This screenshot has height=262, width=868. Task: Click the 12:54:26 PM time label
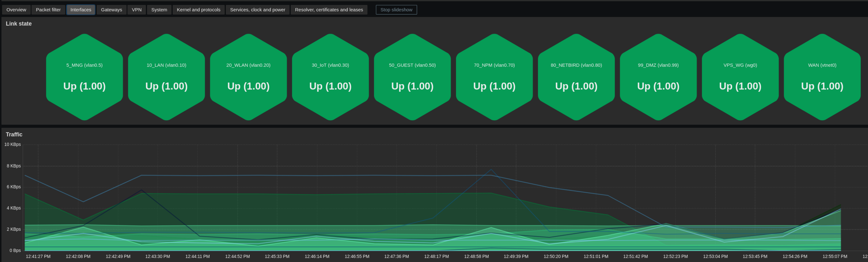click(795, 257)
